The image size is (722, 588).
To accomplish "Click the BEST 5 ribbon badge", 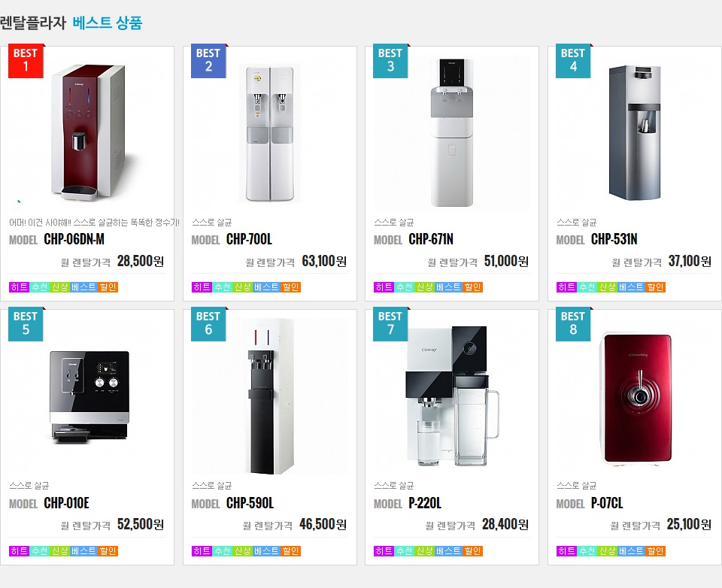I will tap(26, 324).
